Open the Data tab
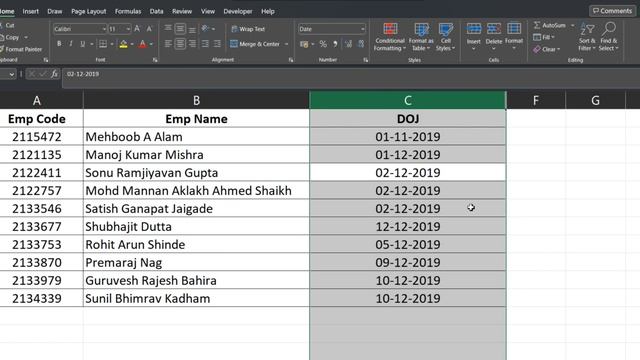This screenshot has width=640, height=360. 156,11
